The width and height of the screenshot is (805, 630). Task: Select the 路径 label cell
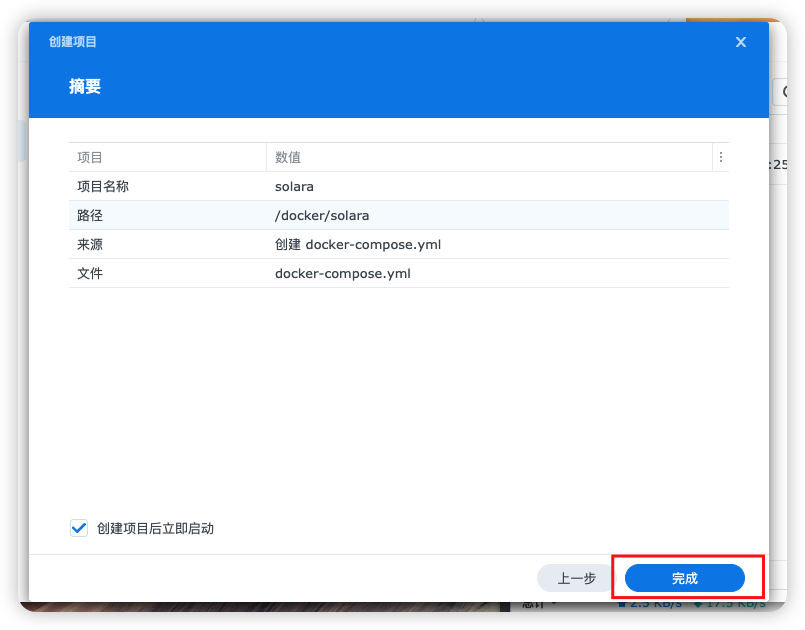coord(90,215)
